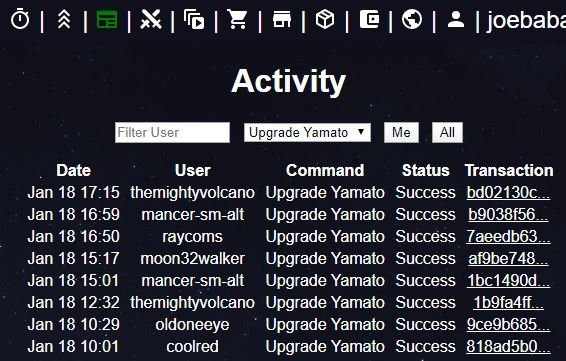Filter activity with the Me button
The image size is (566, 361).
[x=401, y=132]
